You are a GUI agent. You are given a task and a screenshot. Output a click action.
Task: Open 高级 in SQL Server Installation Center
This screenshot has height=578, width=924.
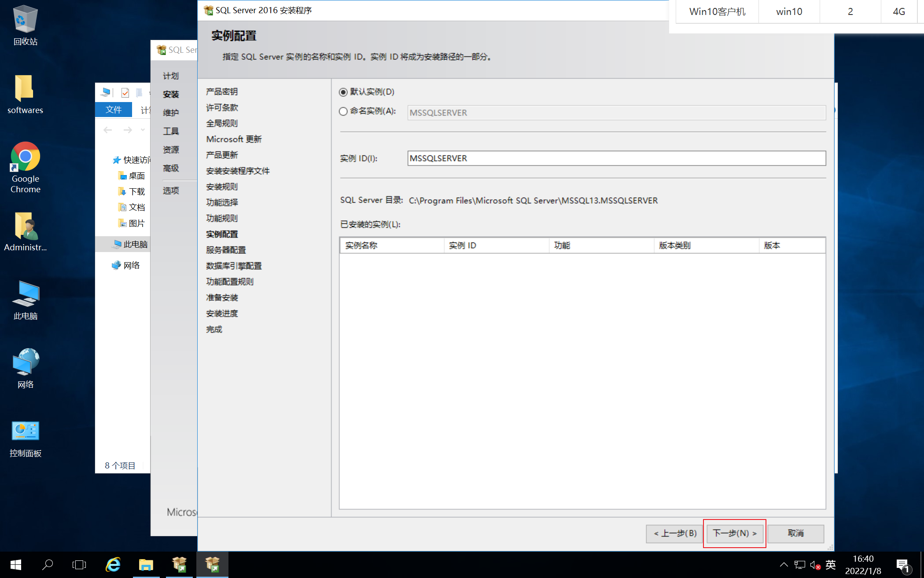click(171, 168)
